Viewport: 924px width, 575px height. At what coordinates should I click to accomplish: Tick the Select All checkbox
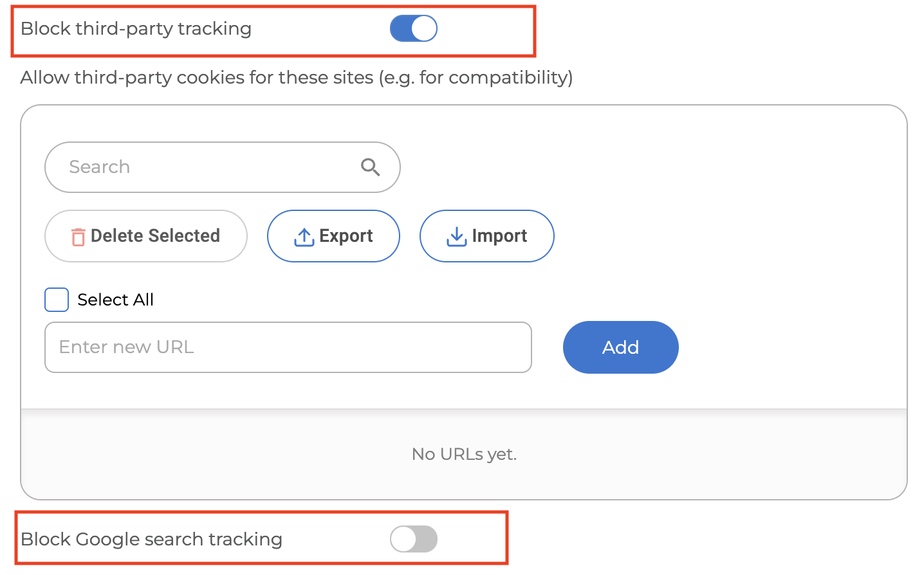pyautogui.click(x=57, y=300)
